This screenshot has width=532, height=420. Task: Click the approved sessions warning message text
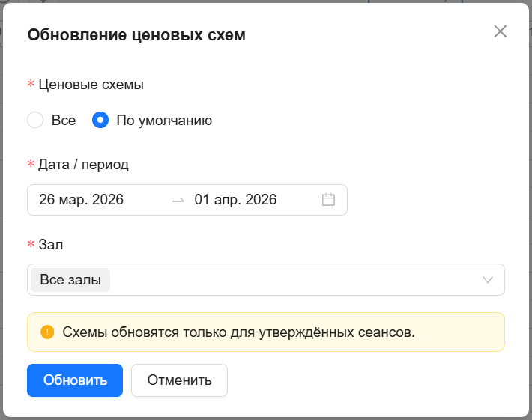point(238,332)
